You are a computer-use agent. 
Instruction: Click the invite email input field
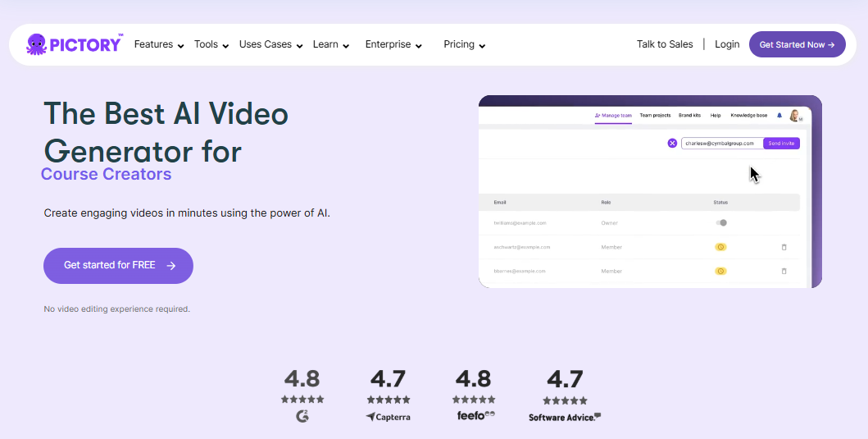click(722, 143)
